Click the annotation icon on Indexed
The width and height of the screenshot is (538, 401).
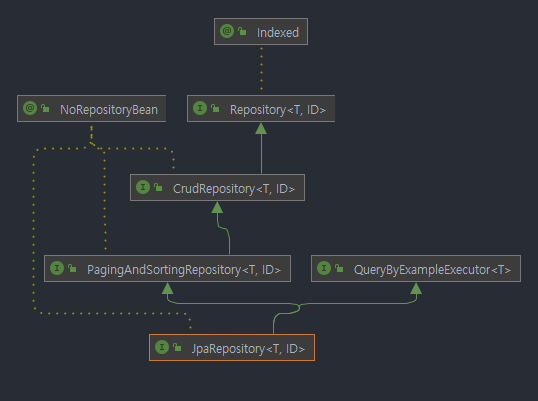coord(227,31)
